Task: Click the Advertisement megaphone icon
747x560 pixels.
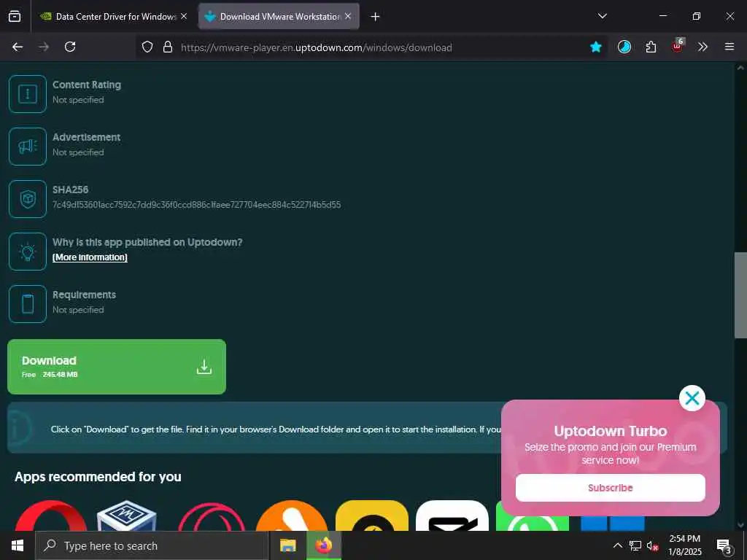Action: tap(28, 146)
